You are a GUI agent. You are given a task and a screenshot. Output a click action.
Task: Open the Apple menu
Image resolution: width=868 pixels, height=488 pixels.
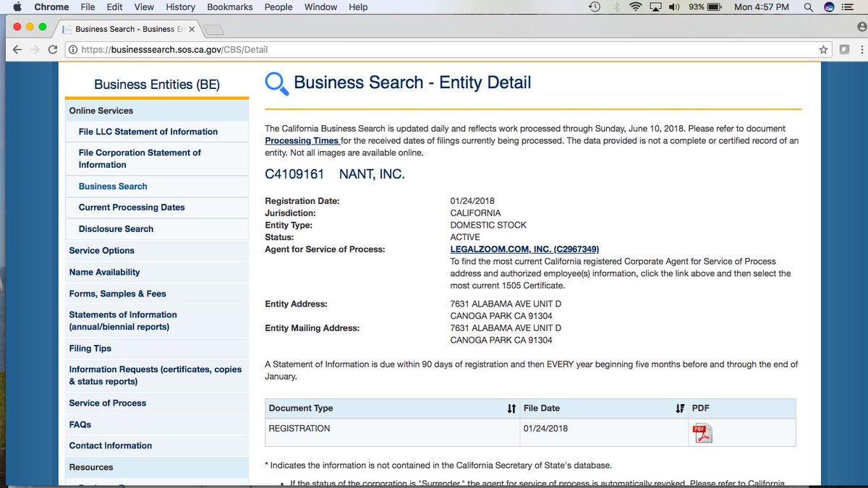[17, 7]
